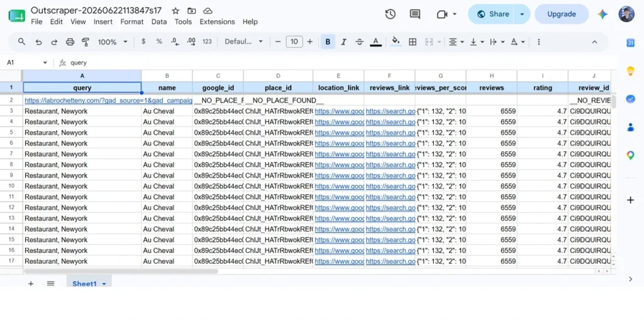Screen dimensions: 644x326
Task: Open the Format menu
Action: point(132,22)
